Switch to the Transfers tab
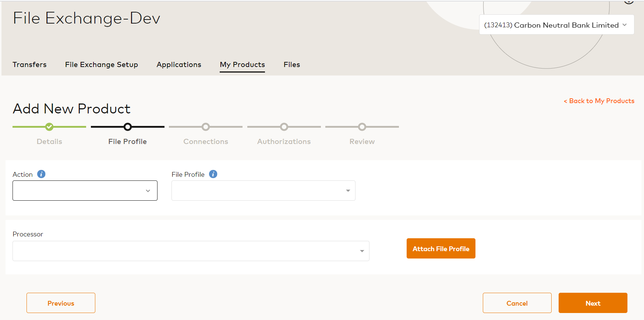Image resolution: width=644 pixels, height=320 pixels. coord(29,64)
